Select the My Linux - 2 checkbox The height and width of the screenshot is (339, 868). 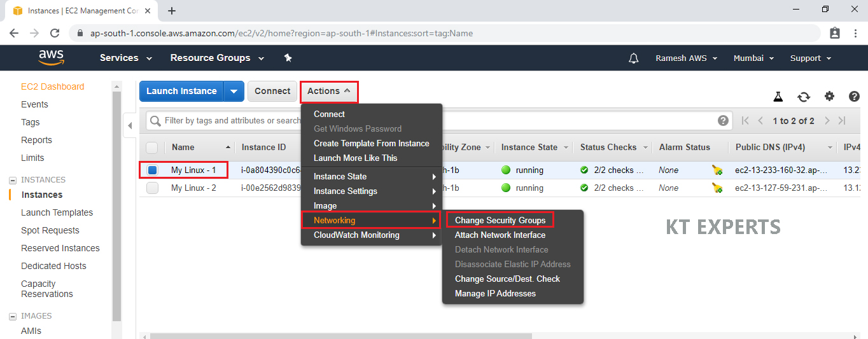pyautogui.click(x=152, y=188)
